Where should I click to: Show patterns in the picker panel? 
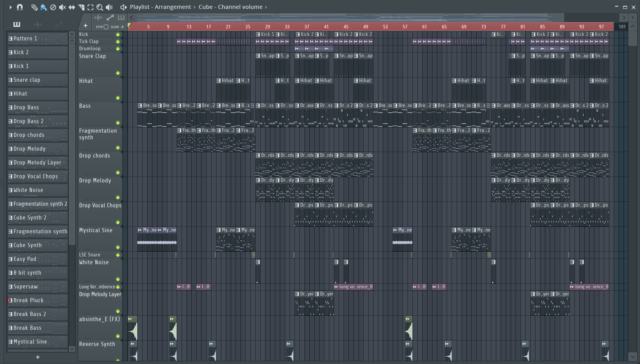(x=17, y=24)
